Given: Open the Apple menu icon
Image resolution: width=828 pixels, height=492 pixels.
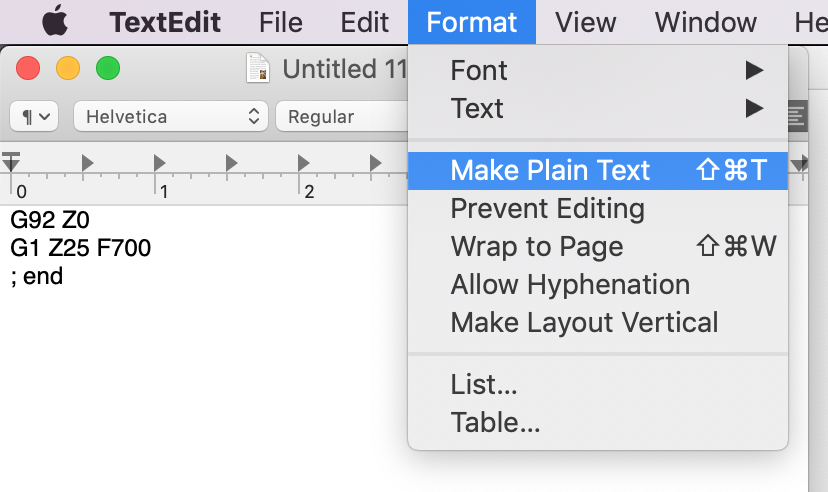Looking at the screenshot, I should [55, 21].
